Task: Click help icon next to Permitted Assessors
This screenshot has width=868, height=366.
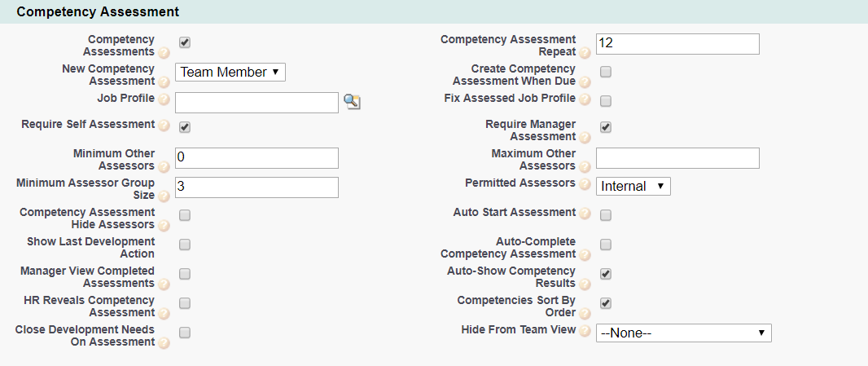Action: click(x=585, y=185)
